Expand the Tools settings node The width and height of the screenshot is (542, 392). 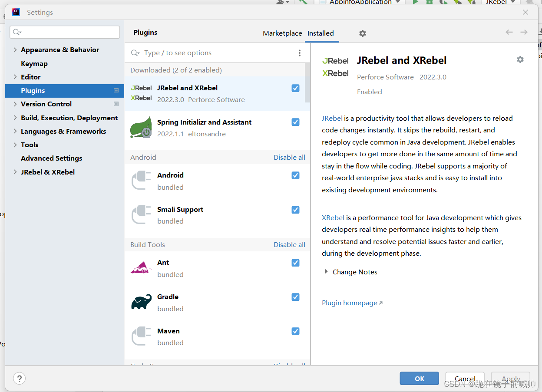pos(15,145)
